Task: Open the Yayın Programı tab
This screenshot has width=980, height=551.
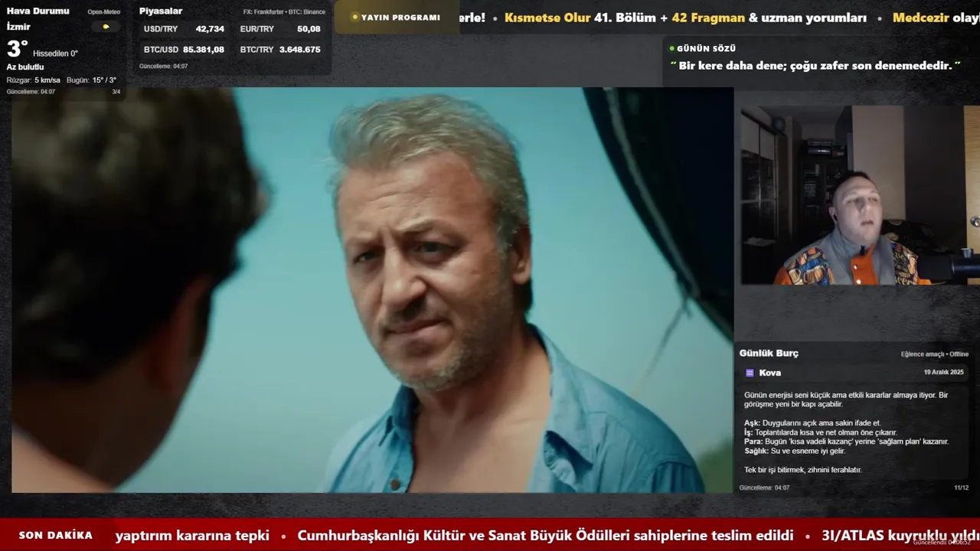Action: point(396,17)
